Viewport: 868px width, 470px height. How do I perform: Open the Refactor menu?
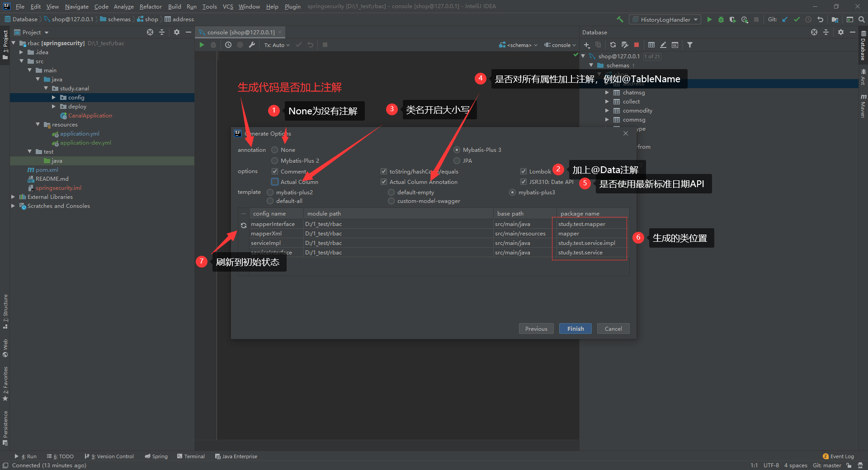[x=151, y=6]
